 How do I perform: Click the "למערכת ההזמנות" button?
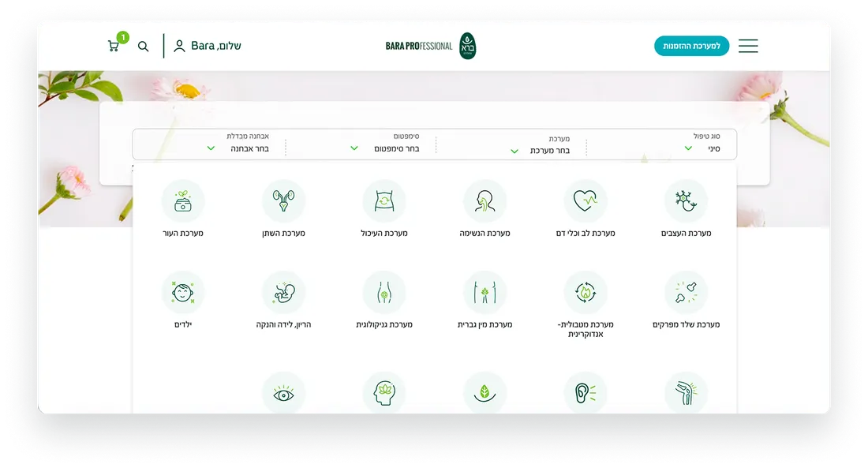pyautogui.click(x=691, y=46)
